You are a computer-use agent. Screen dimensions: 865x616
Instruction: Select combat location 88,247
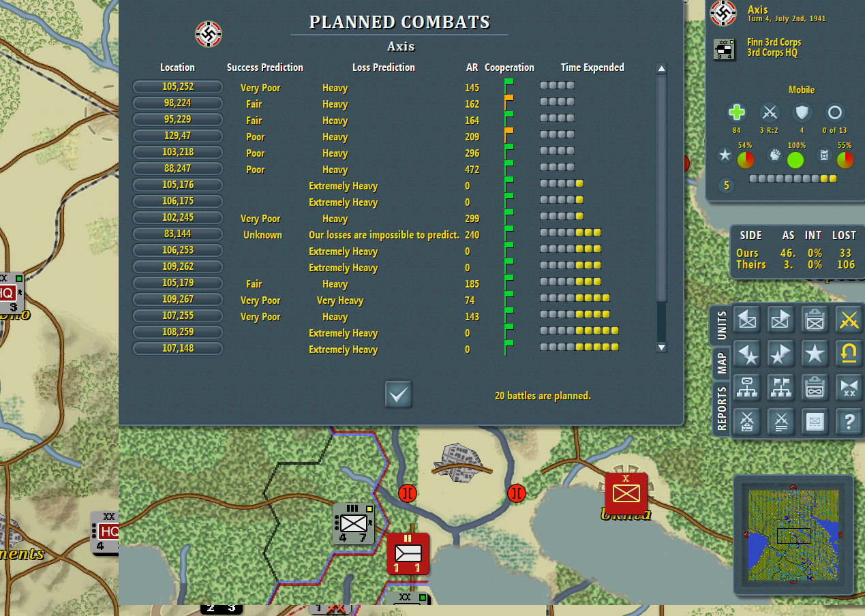click(178, 169)
